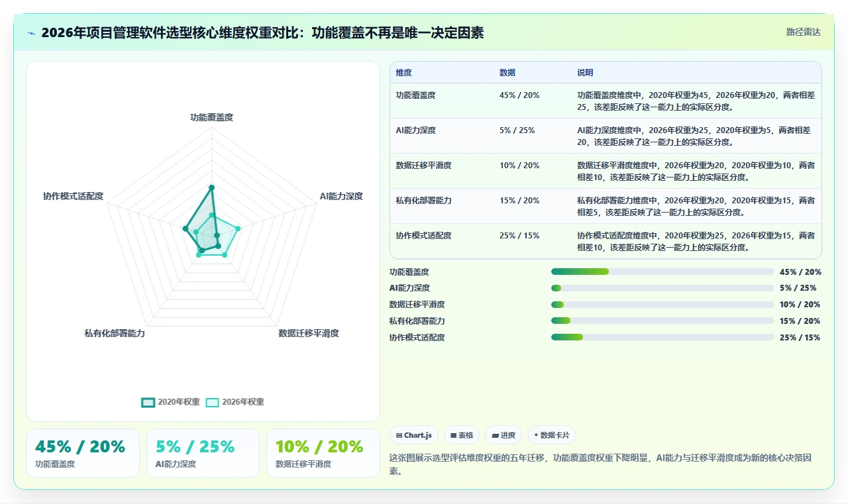Image resolution: width=848 pixels, height=504 pixels.
Task: Click the 说明 column header
Action: (x=585, y=72)
